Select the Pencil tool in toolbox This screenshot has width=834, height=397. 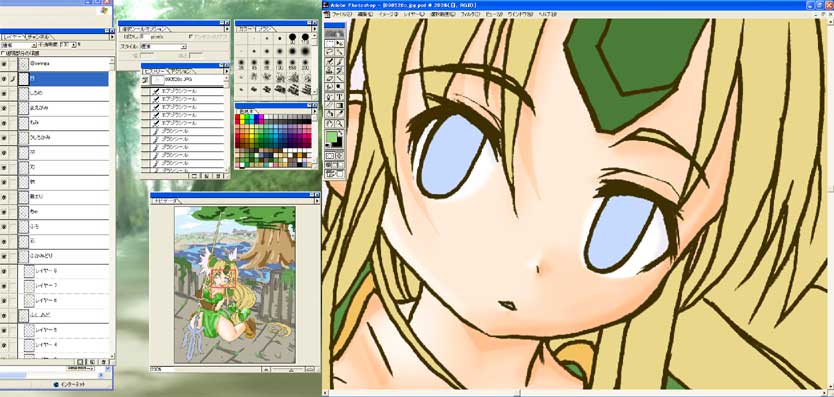[339, 78]
